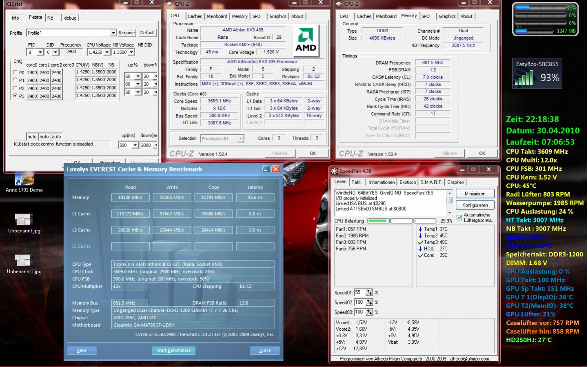Click the Wasserpumpe: 1985 RPM sidebar line
This screenshot has width=588, height=367.
[x=545, y=203]
